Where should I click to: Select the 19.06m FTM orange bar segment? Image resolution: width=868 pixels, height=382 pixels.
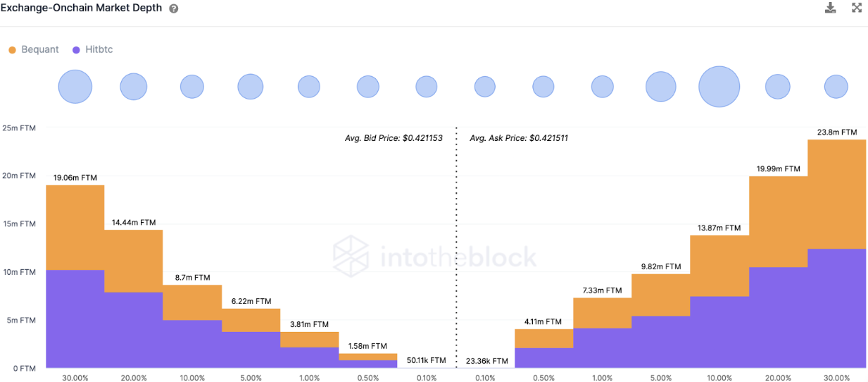pos(75,227)
